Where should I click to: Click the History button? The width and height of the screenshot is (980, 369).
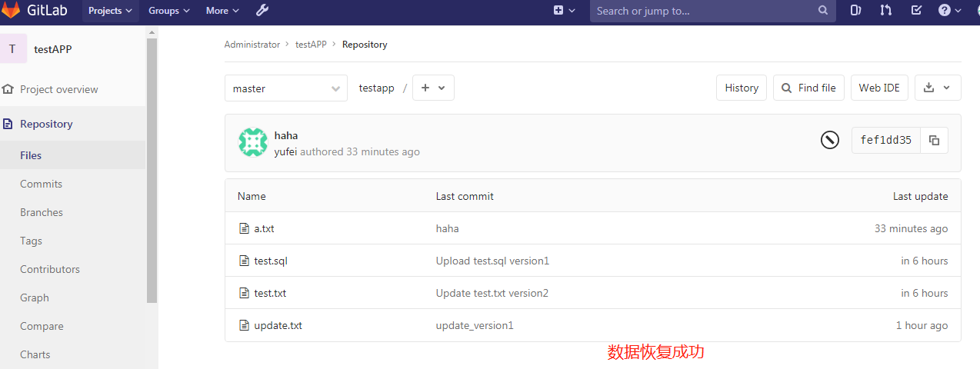(742, 88)
